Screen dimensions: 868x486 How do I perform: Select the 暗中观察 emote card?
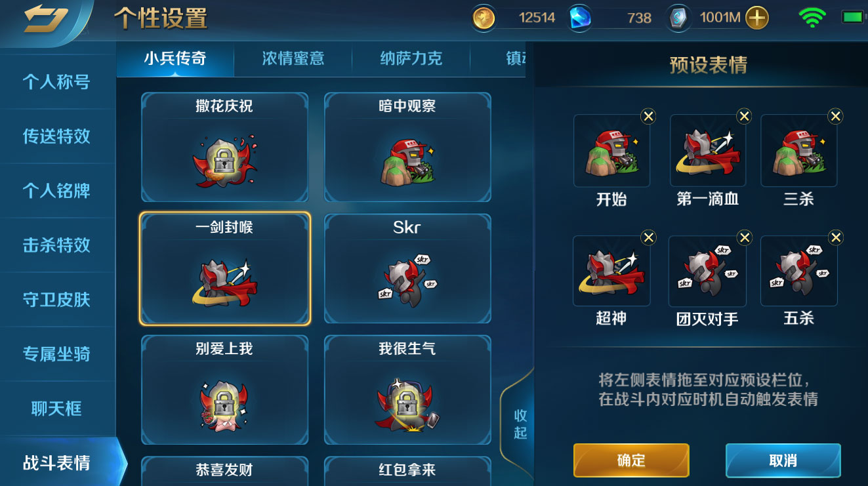click(x=407, y=148)
